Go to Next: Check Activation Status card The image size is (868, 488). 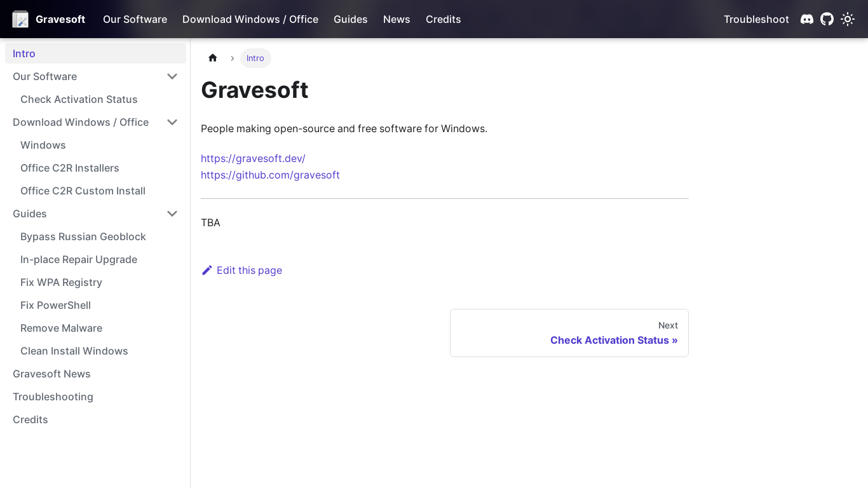(569, 333)
